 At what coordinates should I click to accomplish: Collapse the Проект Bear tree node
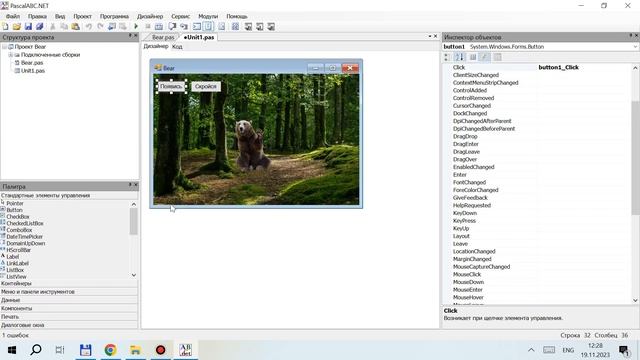4,47
